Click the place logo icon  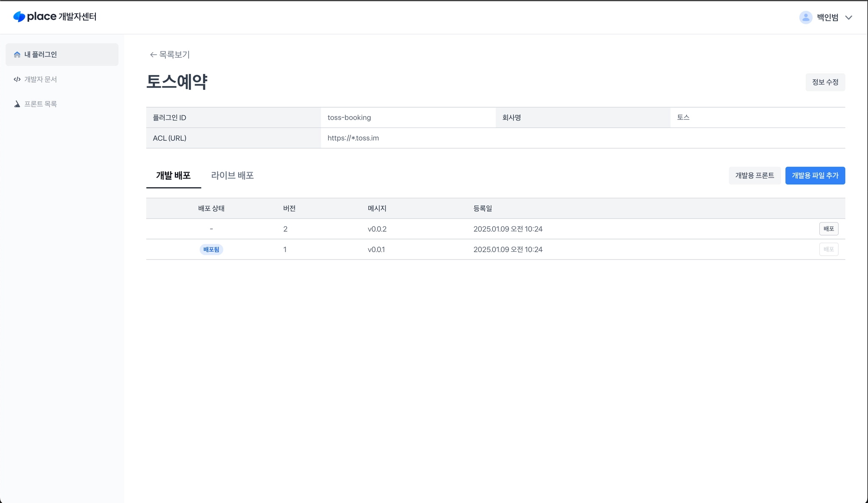pyautogui.click(x=19, y=17)
